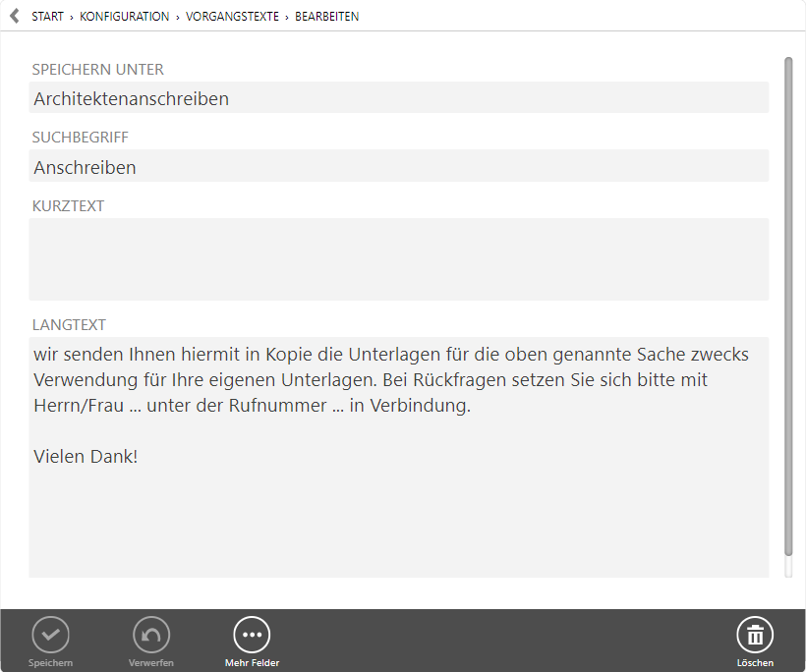The image size is (806, 672).
Task: Click into the empty Kurztext field
Action: click(x=398, y=259)
